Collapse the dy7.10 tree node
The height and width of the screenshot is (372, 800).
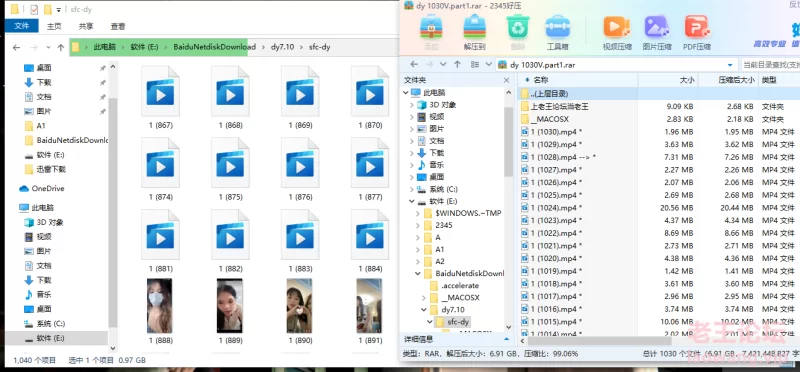tap(424, 310)
